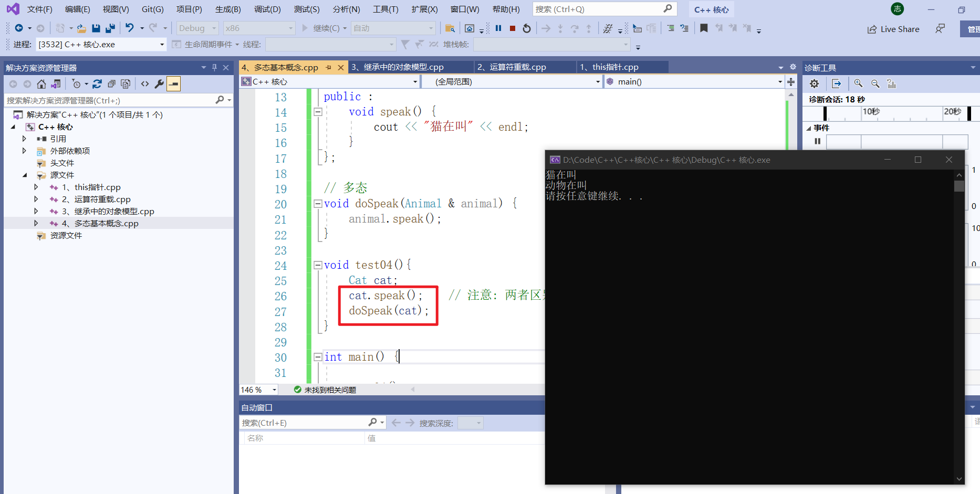The width and height of the screenshot is (980, 494).
Task: Select 4、多态基本概念.cpp in Solution Explorer
Action: [x=100, y=224]
